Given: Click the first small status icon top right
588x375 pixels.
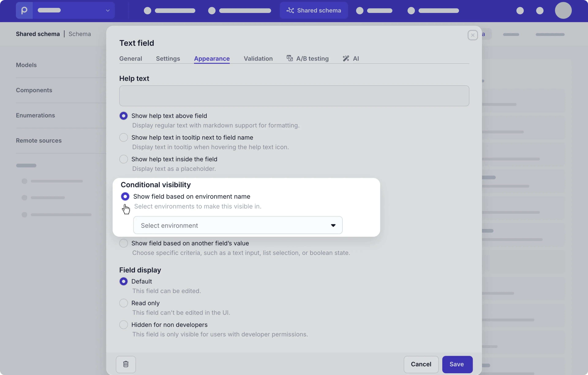Looking at the screenshot, I should click(x=520, y=11).
